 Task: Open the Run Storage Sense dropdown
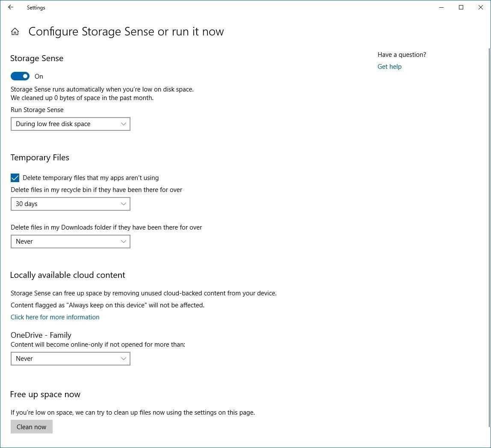point(70,124)
